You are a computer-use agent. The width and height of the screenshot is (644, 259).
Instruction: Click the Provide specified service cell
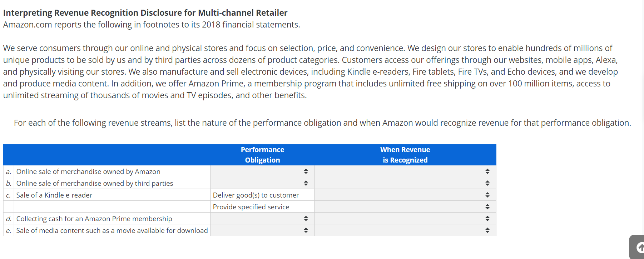click(251, 206)
